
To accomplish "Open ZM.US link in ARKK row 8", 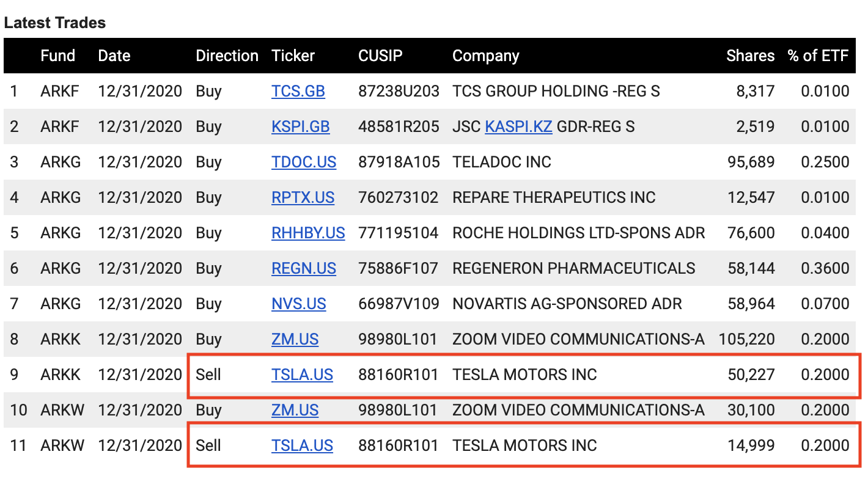I will [295, 340].
